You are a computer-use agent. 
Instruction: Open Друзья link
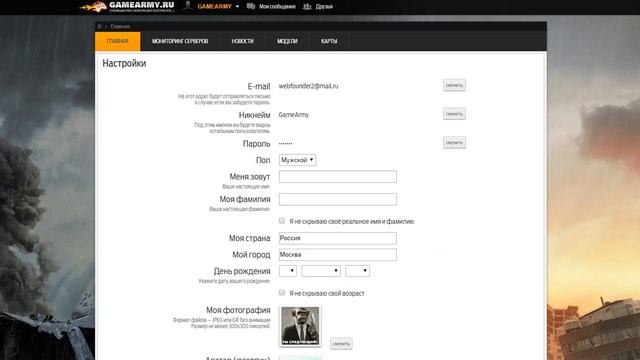(324, 7)
